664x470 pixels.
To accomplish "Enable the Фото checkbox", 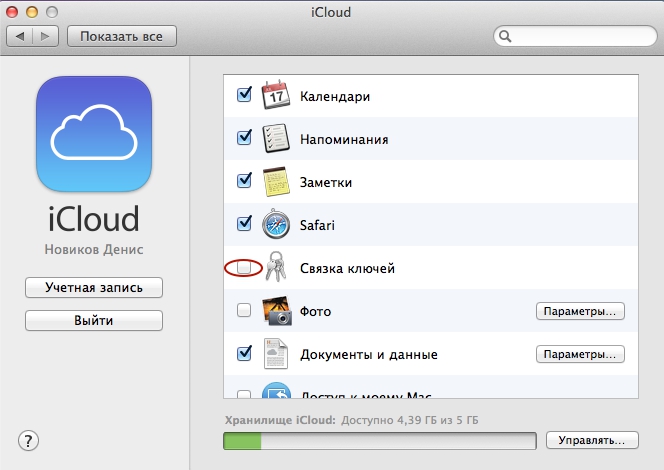I will click(x=244, y=311).
